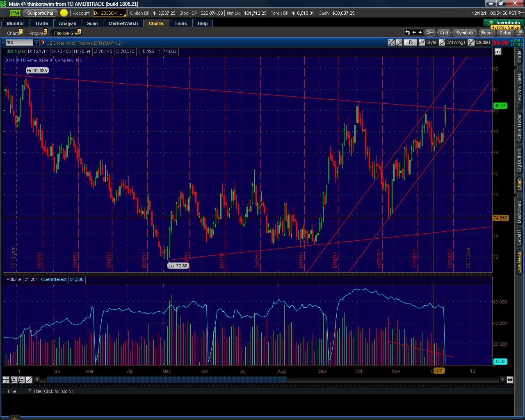
Task: Select the trendline drawing tool icon
Action: click(x=30, y=379)
